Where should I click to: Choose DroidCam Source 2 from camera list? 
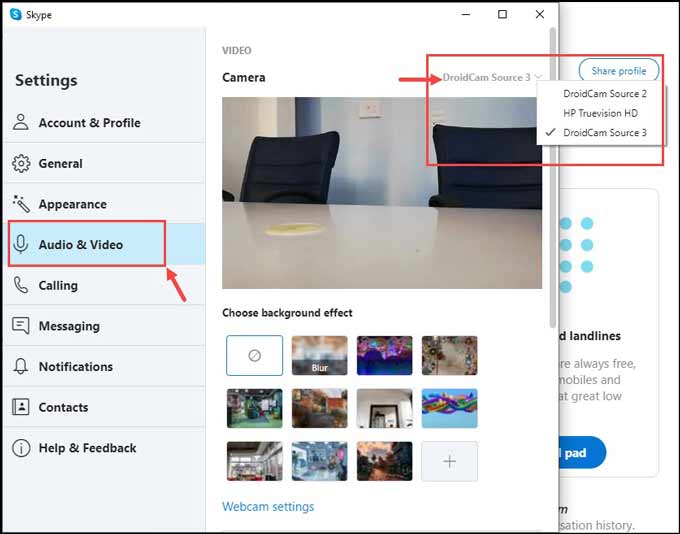(601, 94)
